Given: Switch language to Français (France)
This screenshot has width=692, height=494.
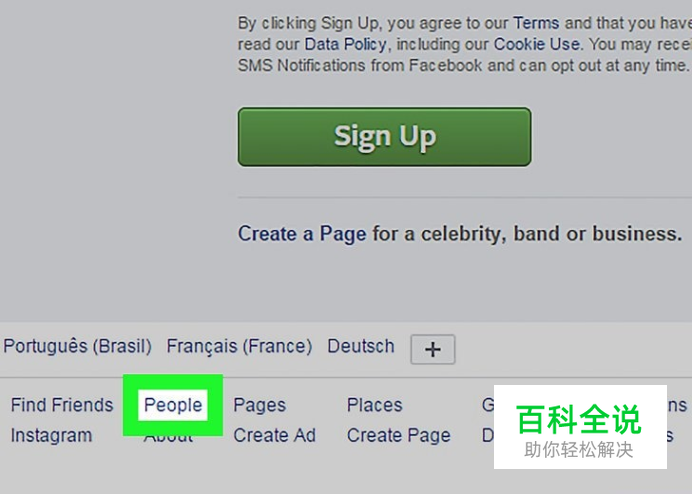Looking at the screenshot, I should coord(239,347).
